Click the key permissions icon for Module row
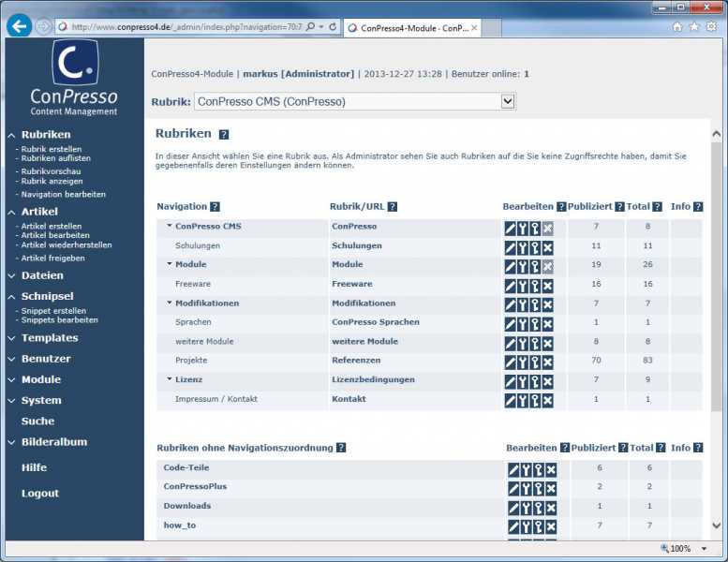 (x=535, y=266)
